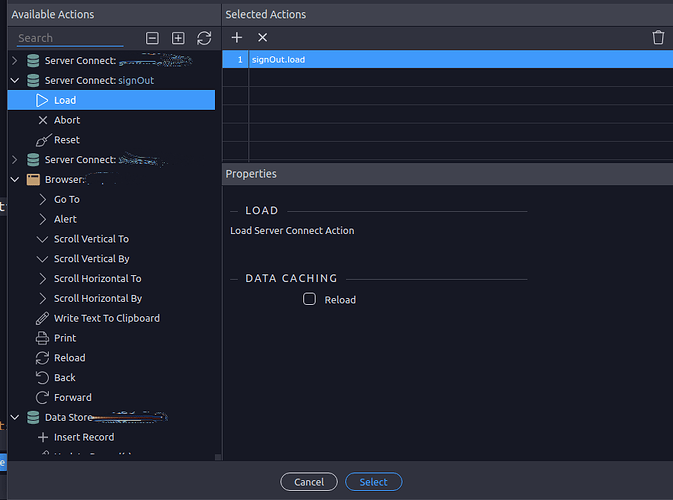
Task: Click the Available Actions scrollbar corner handle
Action: tap(218, 457)
